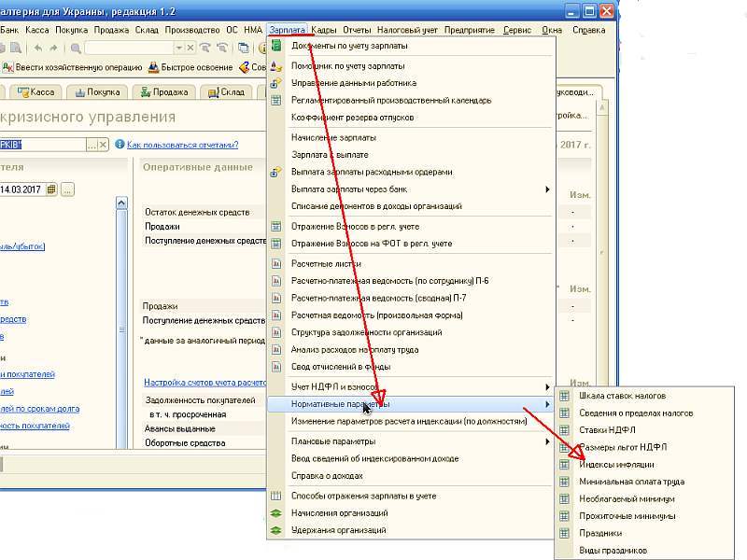Open link Как пользоваться отчетами?

[182, 145]
